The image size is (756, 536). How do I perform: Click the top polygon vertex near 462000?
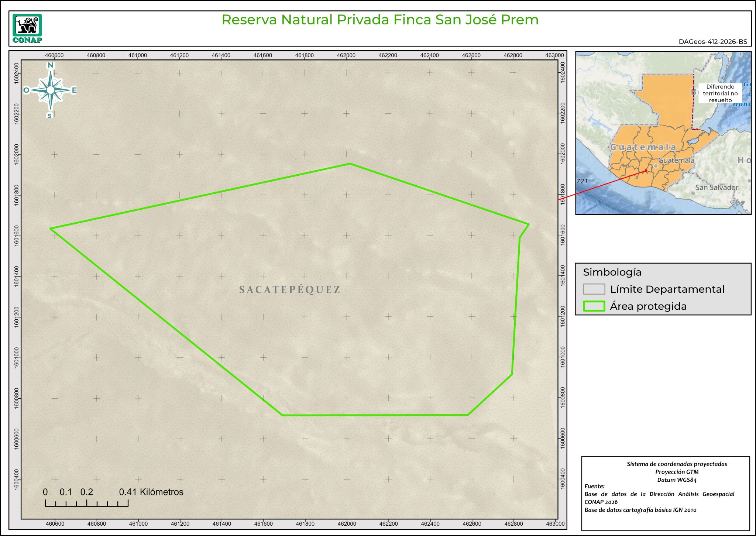pos(350,164)
